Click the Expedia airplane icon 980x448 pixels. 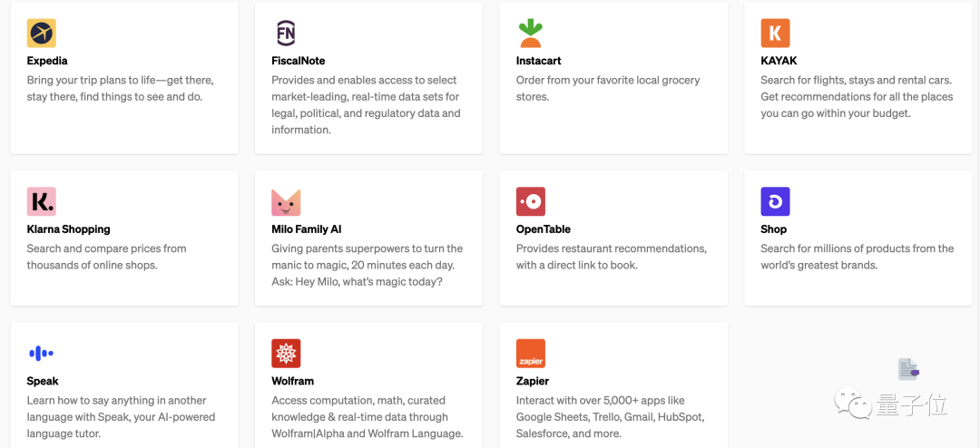[42, 34]
